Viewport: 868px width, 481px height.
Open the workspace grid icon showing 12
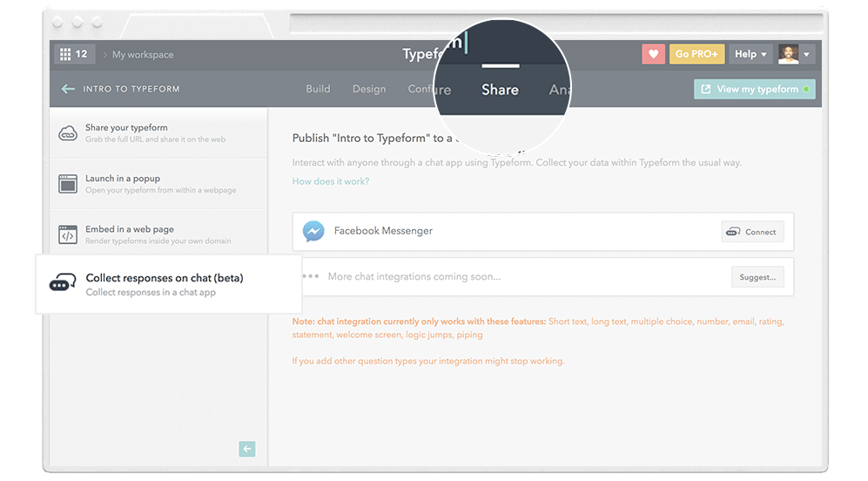74,54
